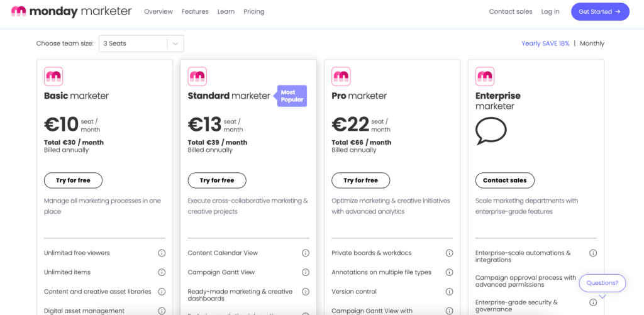Go to the Pricing nav item

click(253, 11)
